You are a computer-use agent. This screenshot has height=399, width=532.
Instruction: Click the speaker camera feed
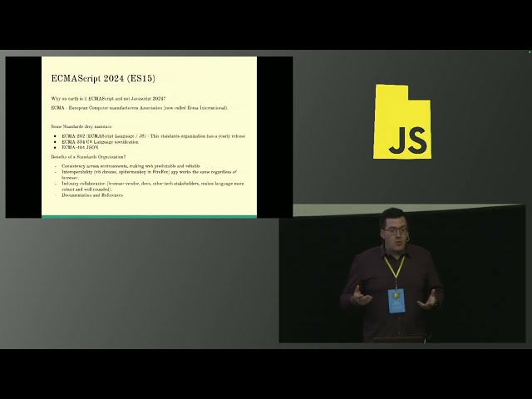(402, 273)
